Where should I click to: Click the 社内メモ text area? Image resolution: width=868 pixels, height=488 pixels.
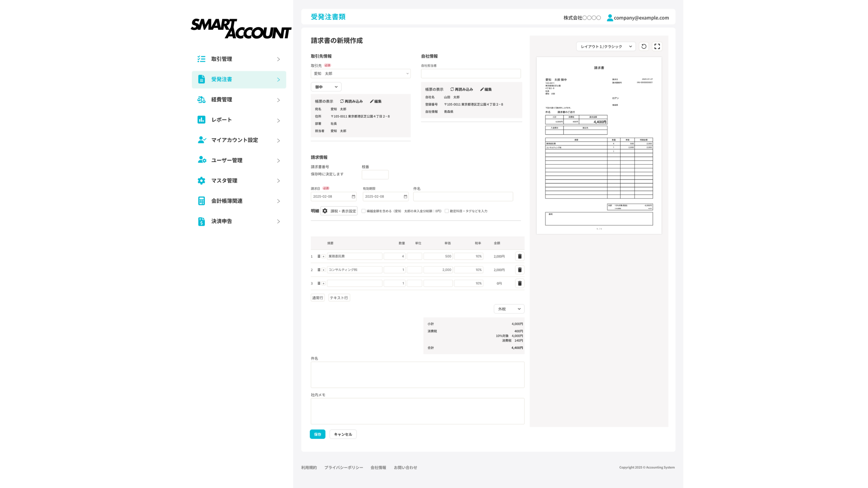(x=417, y=411)
